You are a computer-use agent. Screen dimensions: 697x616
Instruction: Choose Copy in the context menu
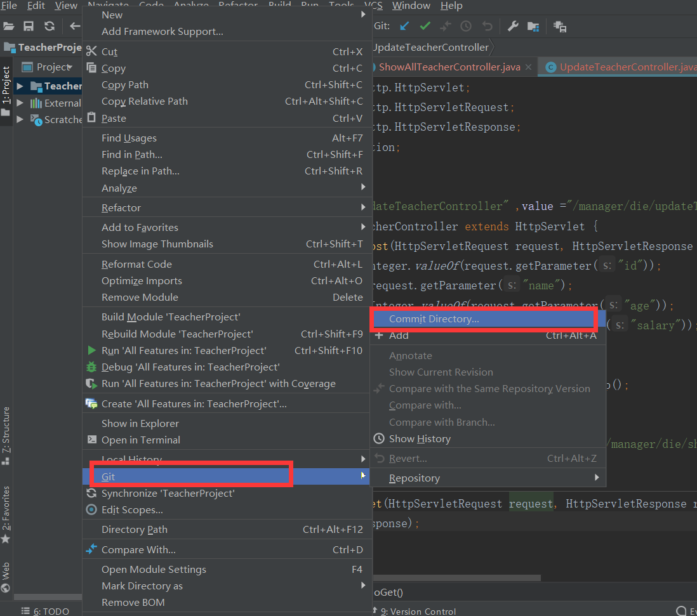point(227,69)
